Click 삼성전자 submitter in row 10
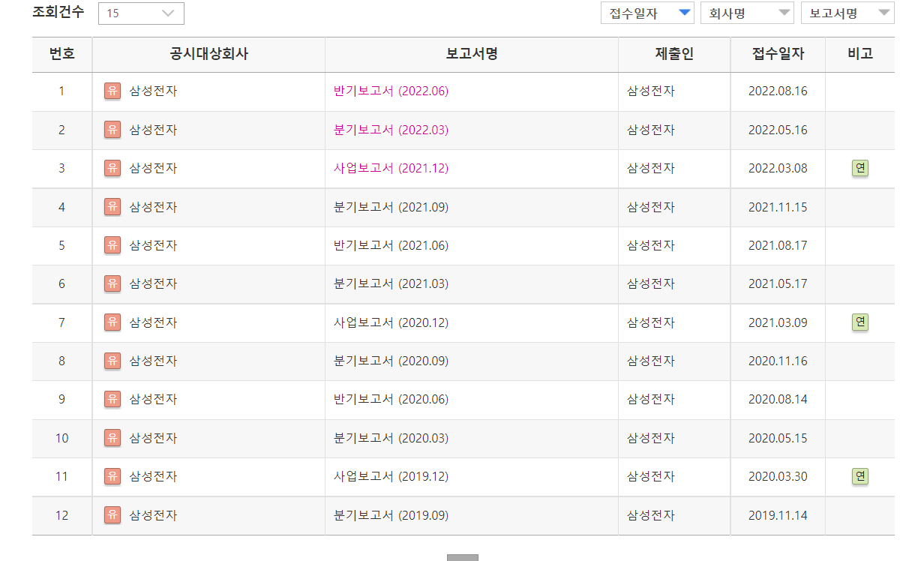The height and width of the screenshot is (561, 924). pos(651,438)
